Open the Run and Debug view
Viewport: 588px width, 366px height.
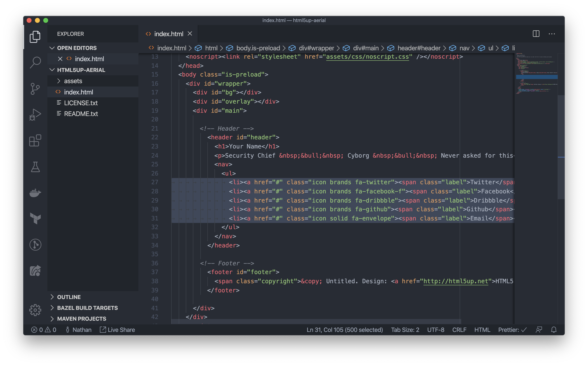click(35, 115)
